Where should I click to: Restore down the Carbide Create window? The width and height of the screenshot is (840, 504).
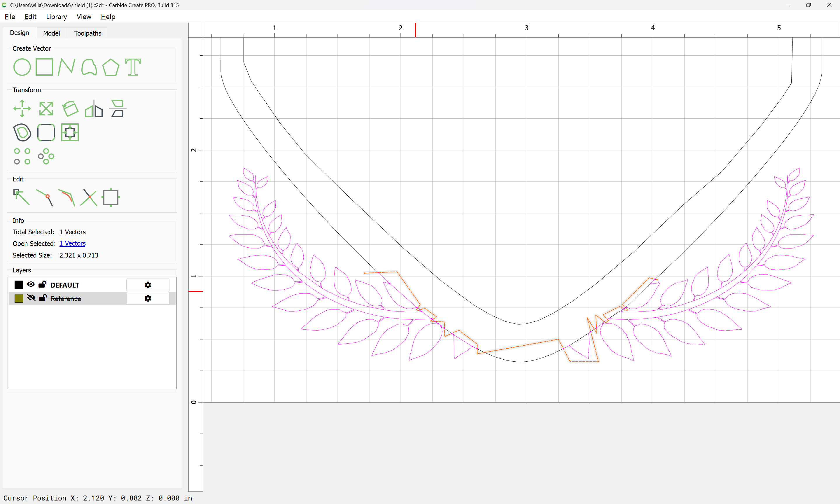[x=808, y=5]
